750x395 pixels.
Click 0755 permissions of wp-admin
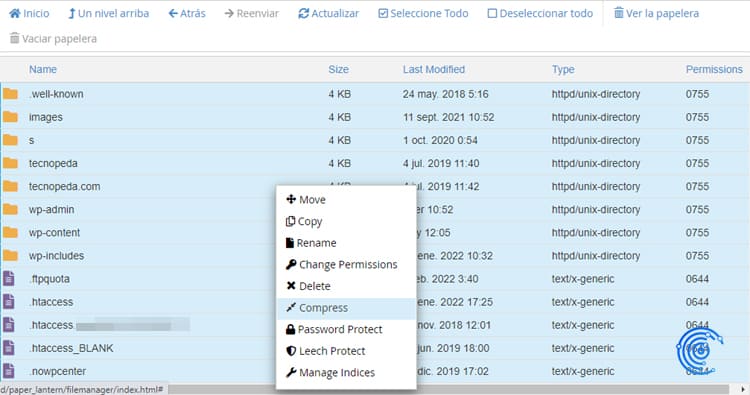697,209
